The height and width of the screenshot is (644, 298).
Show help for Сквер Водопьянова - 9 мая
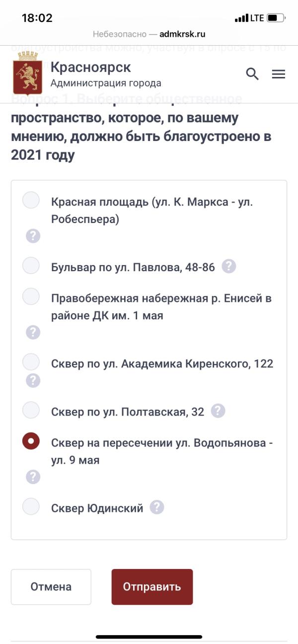click(33, 477)
